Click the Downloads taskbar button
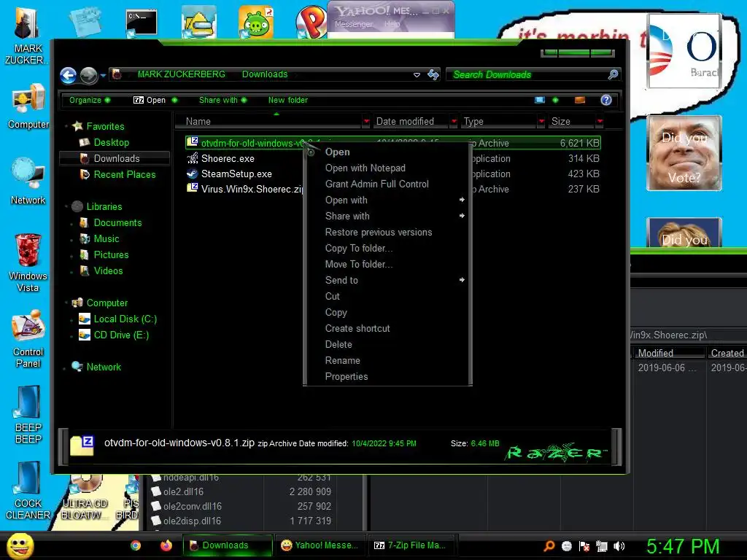 tap(228, 545)
